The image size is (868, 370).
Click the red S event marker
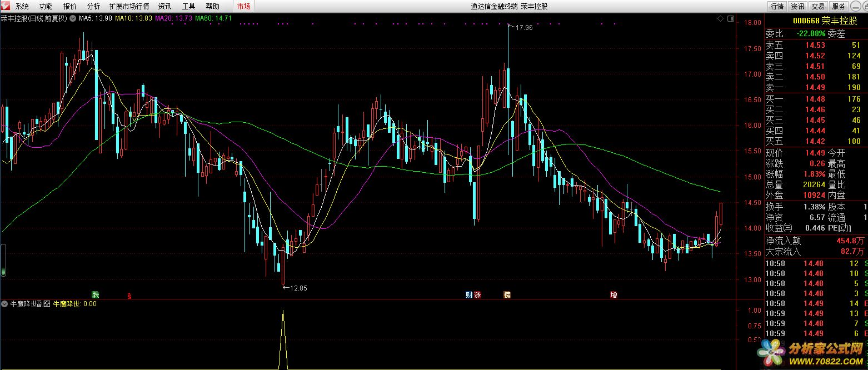pyautogui.click(x=129, y=296)
